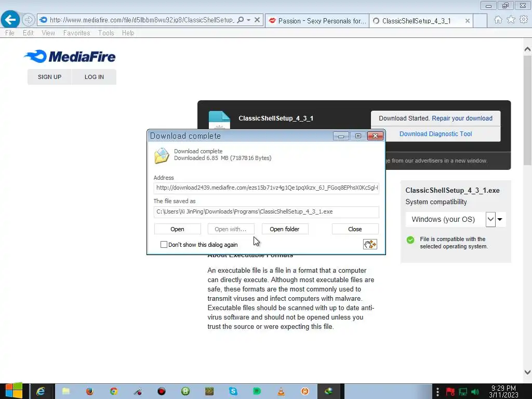Open Skype from taskbar
This screenshot has height=399, width=532.
[x=233, y=392]
